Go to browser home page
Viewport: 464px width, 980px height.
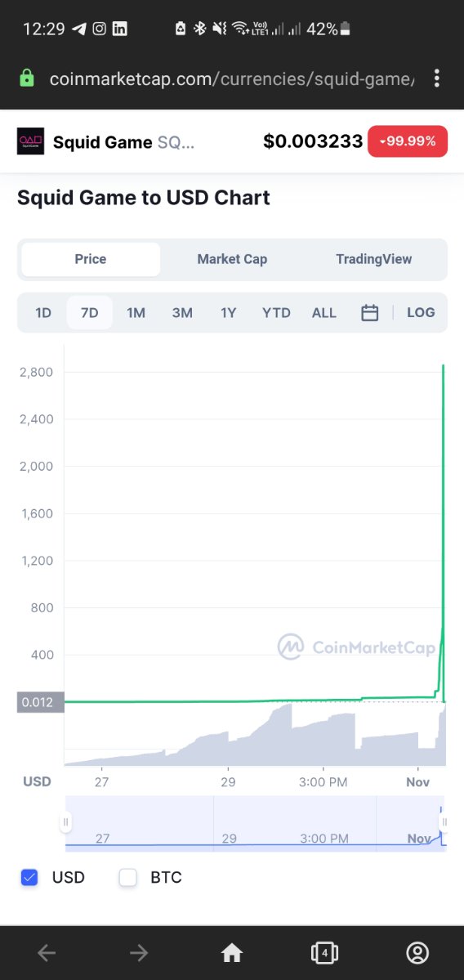[x=232, y=953]
